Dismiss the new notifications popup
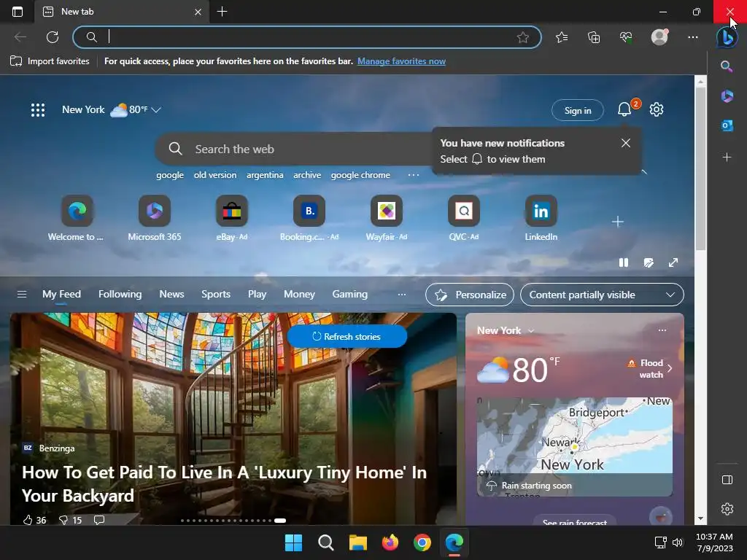The image size is (747, 560). tap(625, 144)
